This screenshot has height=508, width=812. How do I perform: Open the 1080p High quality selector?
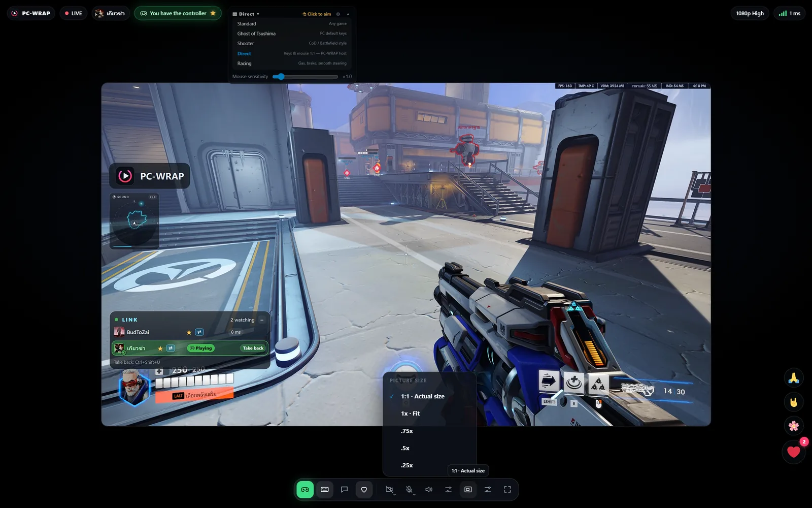pyautogui.click(x=750, y=13)
